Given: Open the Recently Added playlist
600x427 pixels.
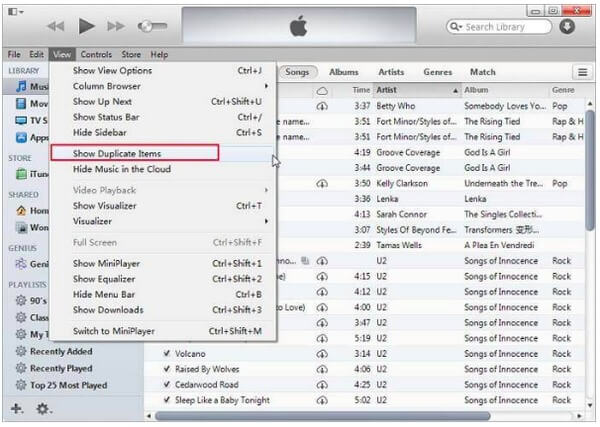Looking at the screenshot, I should 54,351.
